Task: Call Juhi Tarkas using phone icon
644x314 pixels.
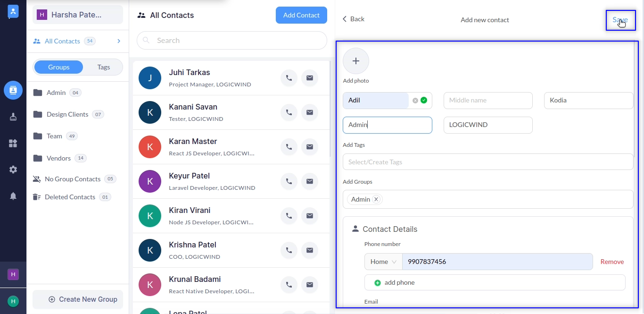Action: pos(289,78)
